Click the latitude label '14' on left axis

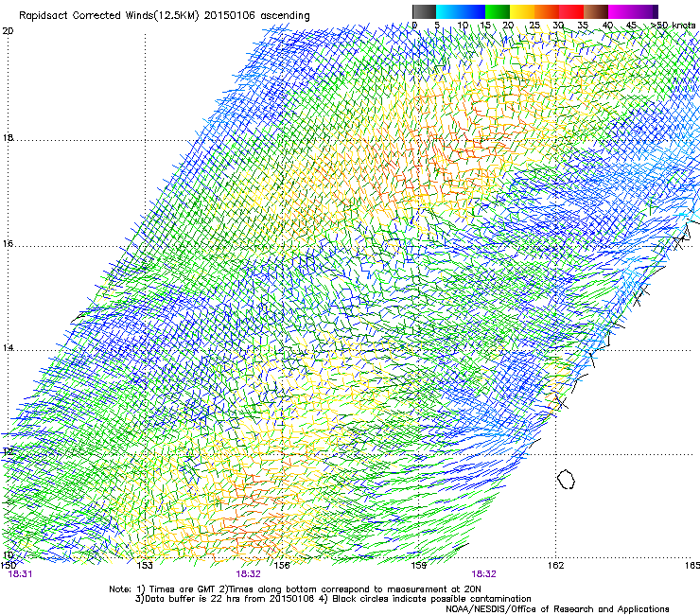(8, 347)
